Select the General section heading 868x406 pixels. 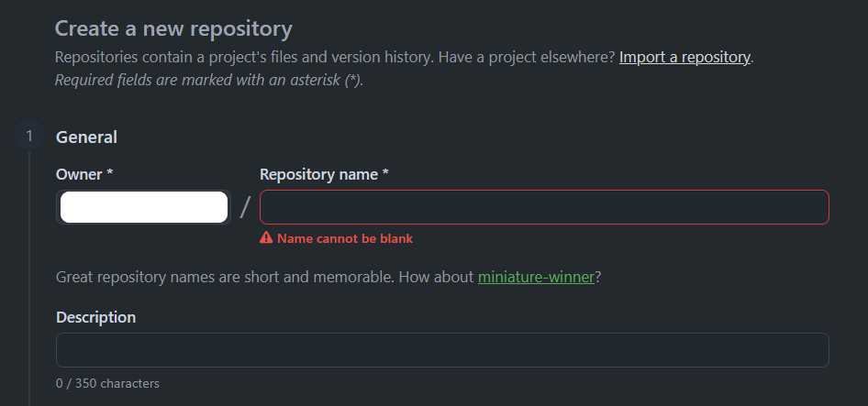point(86,137)
